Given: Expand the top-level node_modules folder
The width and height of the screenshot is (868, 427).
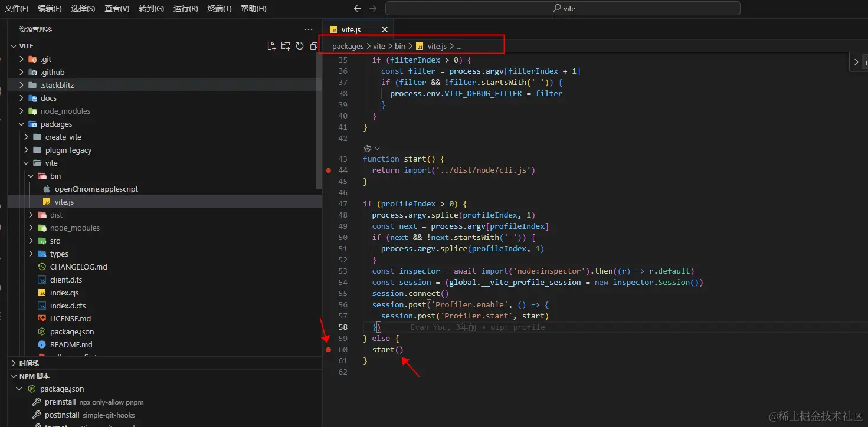Looking at the screenshot, I should click(x=22, y=111).
